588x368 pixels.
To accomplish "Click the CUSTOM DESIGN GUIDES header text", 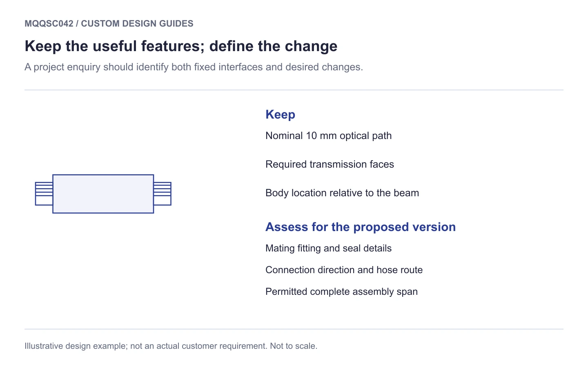I will (x=137, y=24).
